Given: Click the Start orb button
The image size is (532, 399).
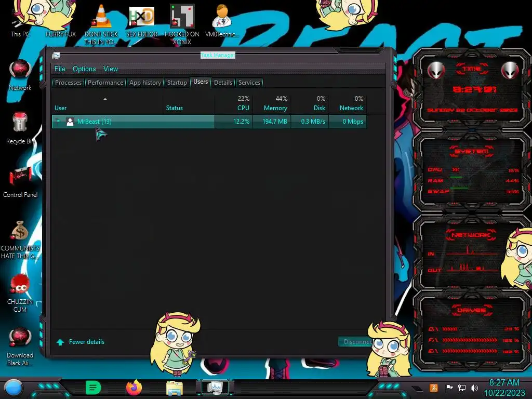Looking at the screenshot, I should pyautogui.click(x=14, y=388).
